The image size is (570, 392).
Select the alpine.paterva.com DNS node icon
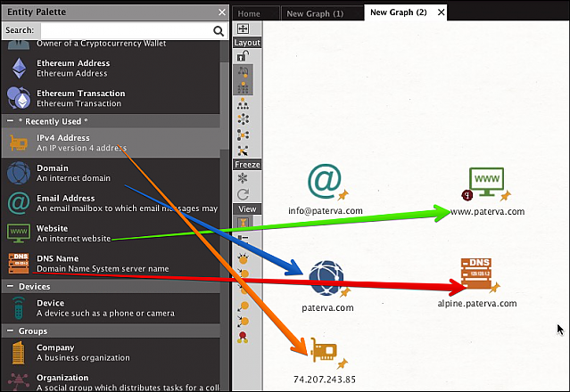475,274
